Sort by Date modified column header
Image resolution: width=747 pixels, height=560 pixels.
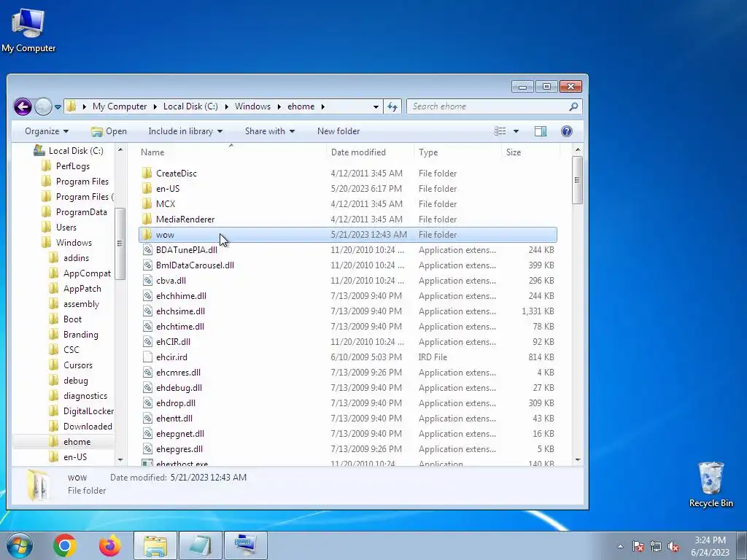[x=358, y=152]
